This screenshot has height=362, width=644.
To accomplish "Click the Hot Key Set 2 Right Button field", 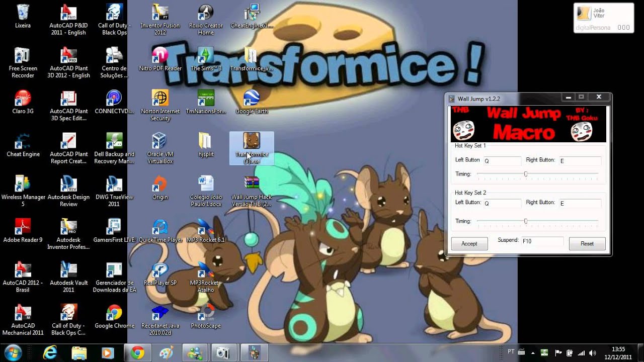I will tap(580, 203).
